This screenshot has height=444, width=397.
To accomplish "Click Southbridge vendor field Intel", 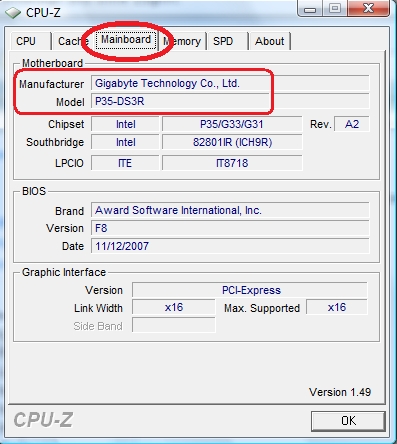I will pyautogui.click(x=125, y=142).
